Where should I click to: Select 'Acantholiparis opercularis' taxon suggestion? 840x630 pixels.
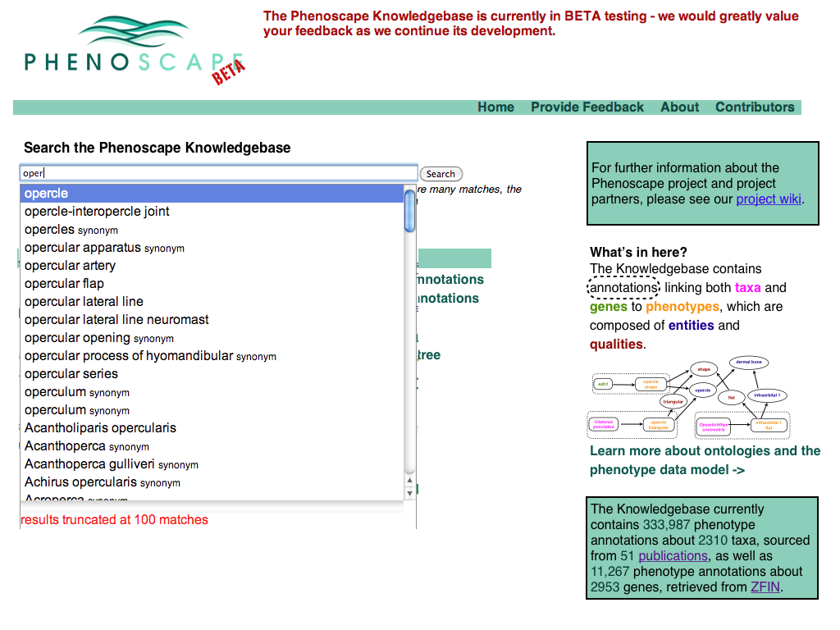pyautogui.click(x=212, y=428)
